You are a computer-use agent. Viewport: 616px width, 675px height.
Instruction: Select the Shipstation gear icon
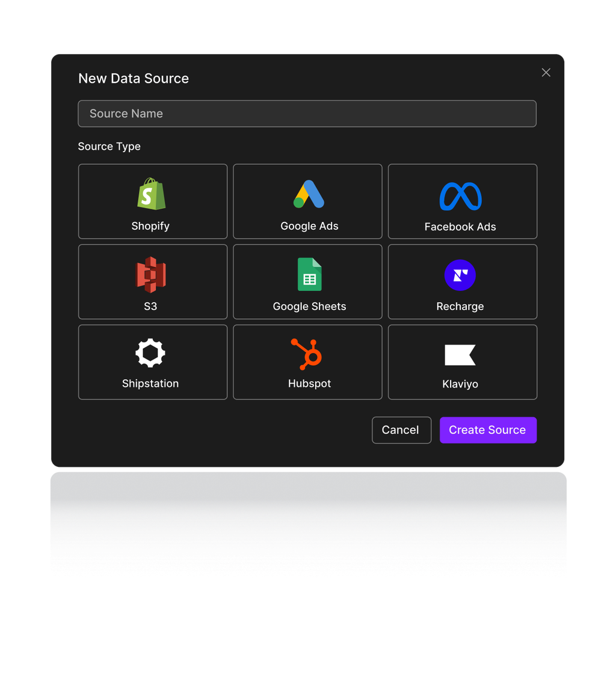(x=150, y=353)
